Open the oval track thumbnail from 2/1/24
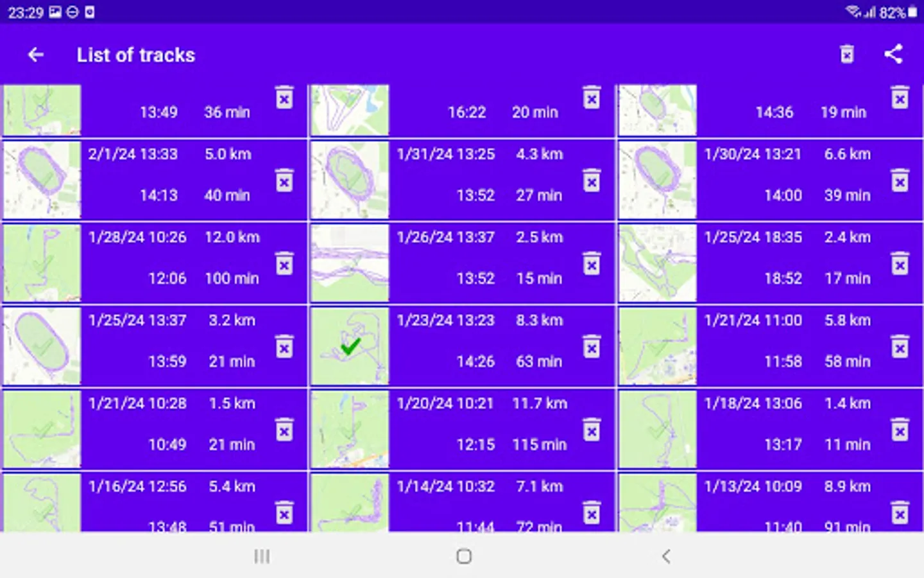Viewport: 924px width, 578px height. [x=42, y=180]
